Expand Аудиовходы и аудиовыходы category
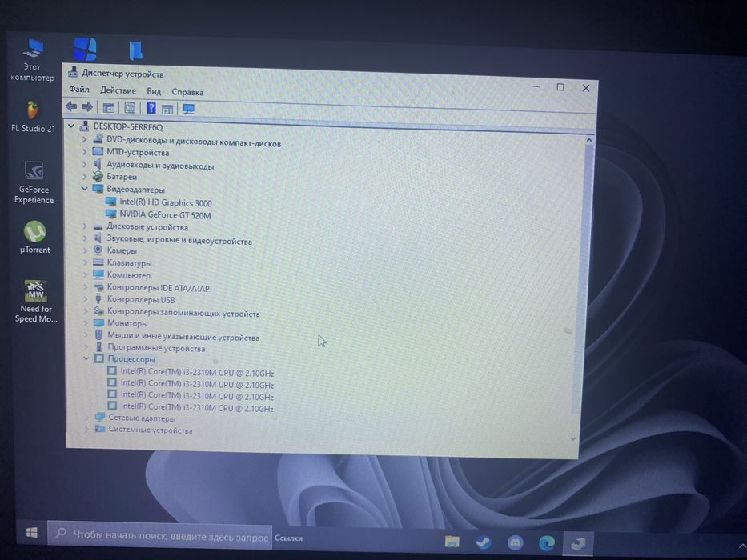 point(84,164)
